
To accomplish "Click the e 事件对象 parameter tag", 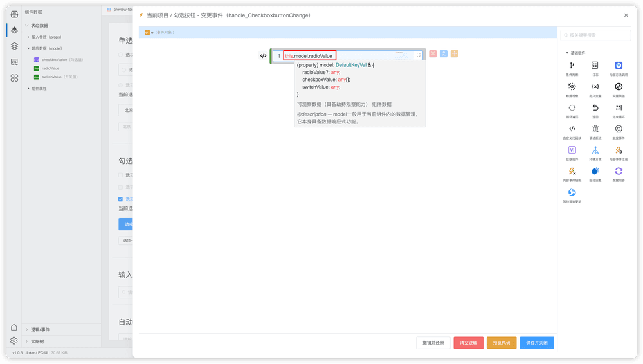I will 159,32.
